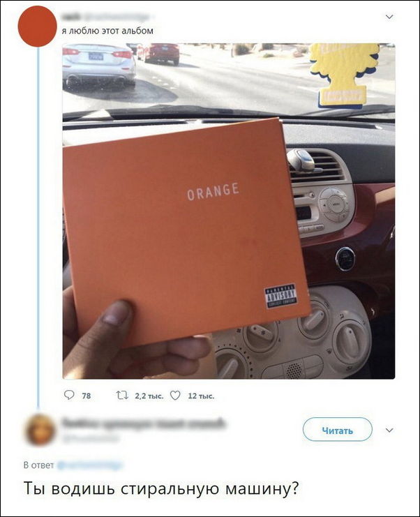Like the tweet with the heart icon
Screen dimensions: 420x517
[x=175, y=396]
